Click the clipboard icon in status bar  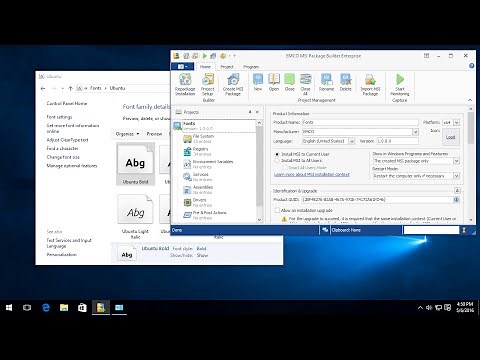coord(325,230)
